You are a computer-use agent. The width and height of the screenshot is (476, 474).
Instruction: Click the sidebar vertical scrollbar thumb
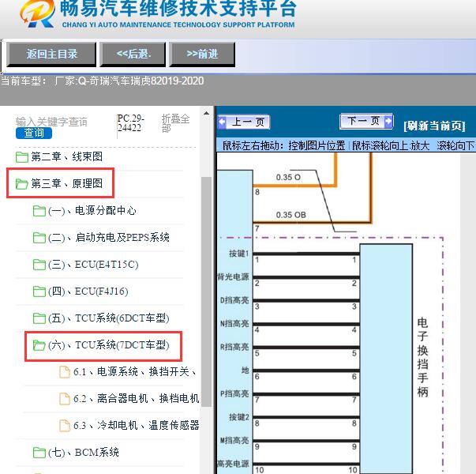point(207,292)
